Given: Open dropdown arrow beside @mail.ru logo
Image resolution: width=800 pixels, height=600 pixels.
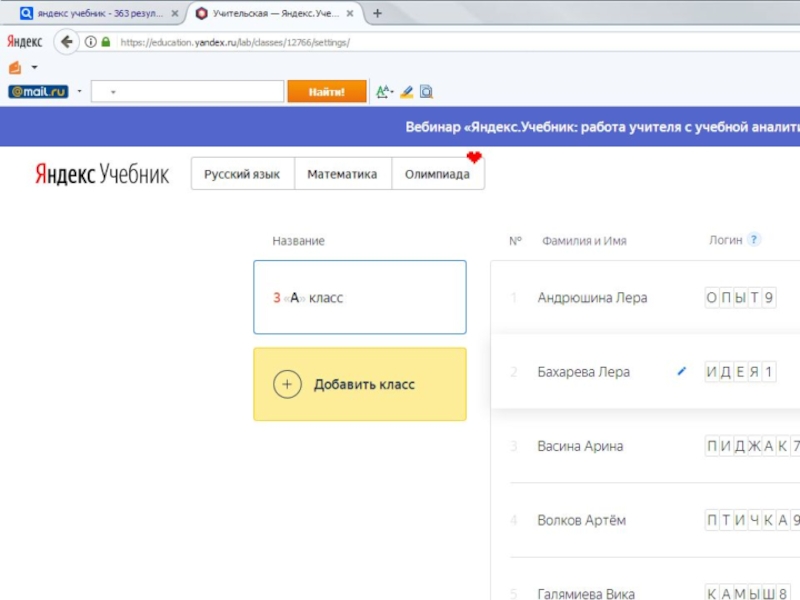Looking at the screenshot, I should 80,91.
